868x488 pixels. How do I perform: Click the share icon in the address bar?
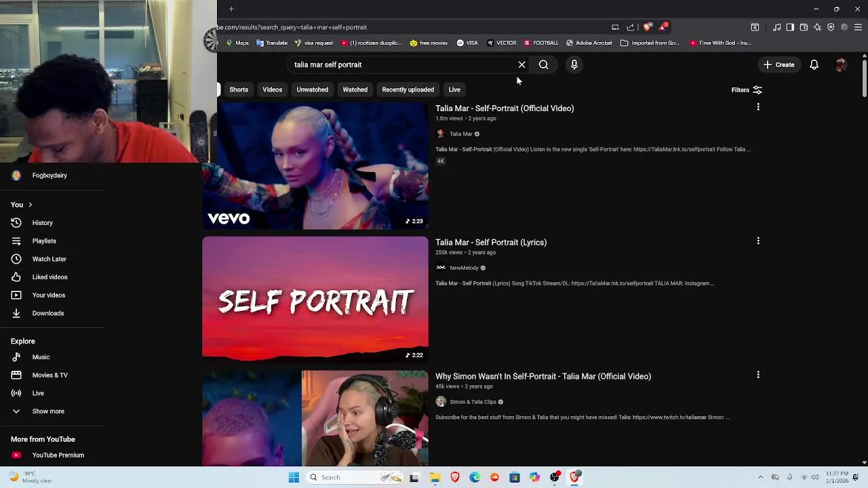[631, 27]
